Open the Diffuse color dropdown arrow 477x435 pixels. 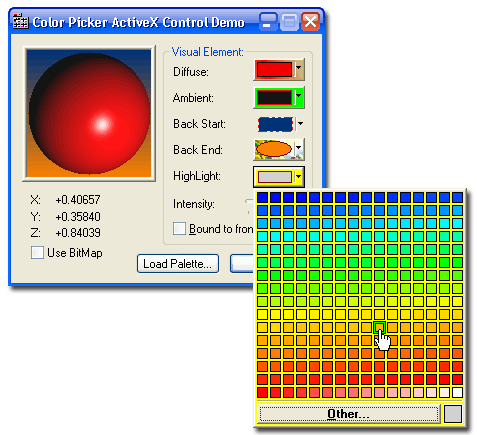(299, 70)
